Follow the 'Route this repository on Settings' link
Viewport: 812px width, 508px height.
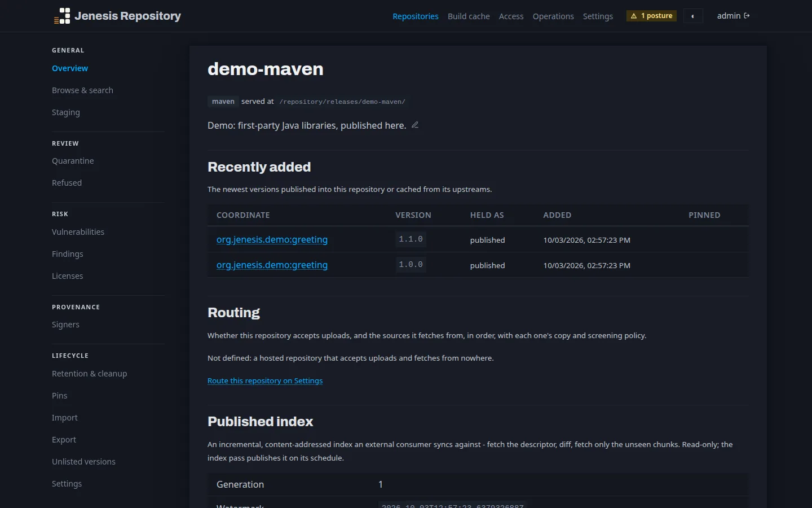[265, 380]
